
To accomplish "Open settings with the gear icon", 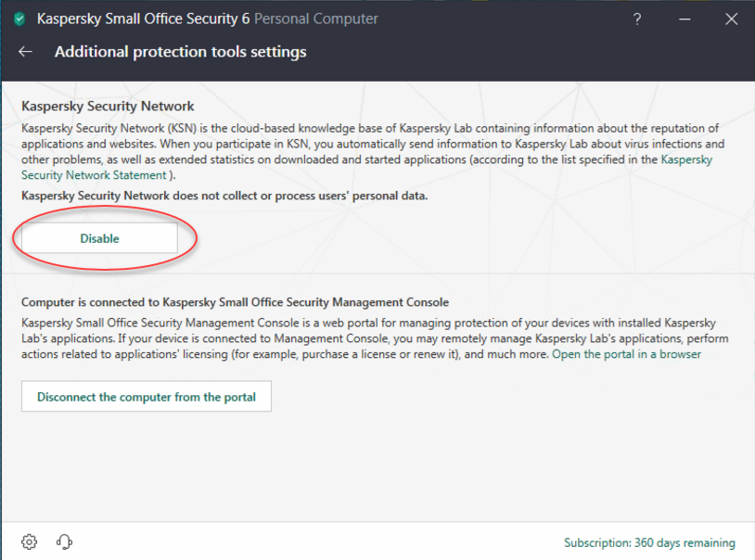I will [29, 541].
